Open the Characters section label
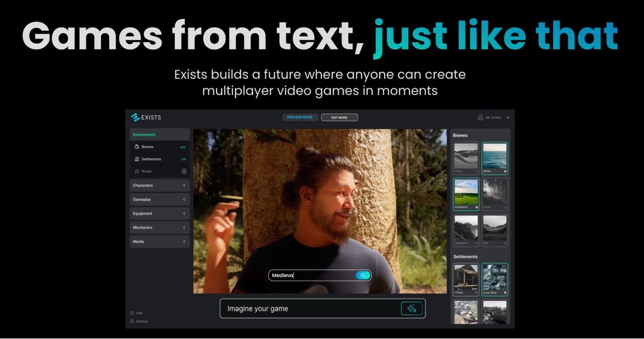The height and width of the screenshot is (339, 644). 143,185
